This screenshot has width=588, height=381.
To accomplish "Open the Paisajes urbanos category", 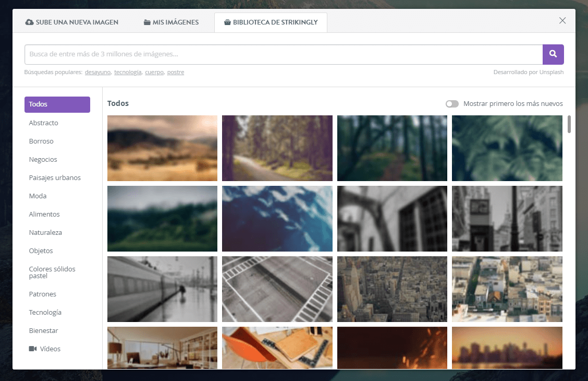I will tap(55, 177).
